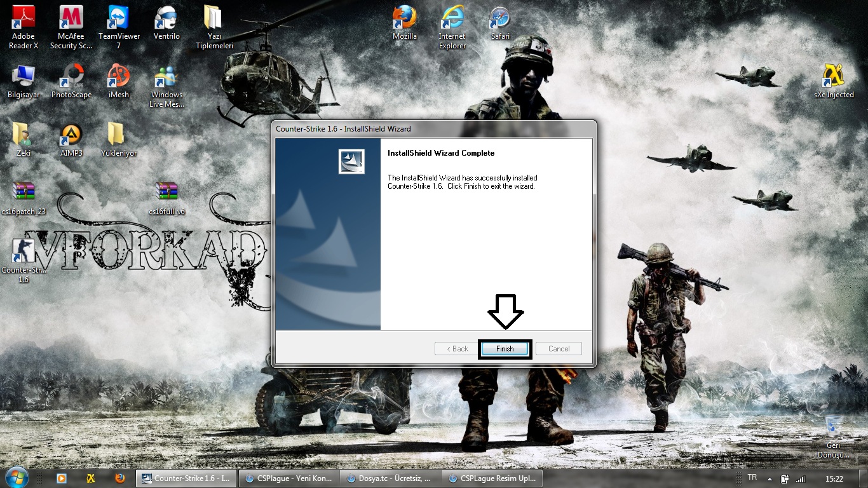Image resolution: width=868 pixels, height=488 pixels.
Task: Show hidden system tray icons arrow
Action: [x=770, y=478]
